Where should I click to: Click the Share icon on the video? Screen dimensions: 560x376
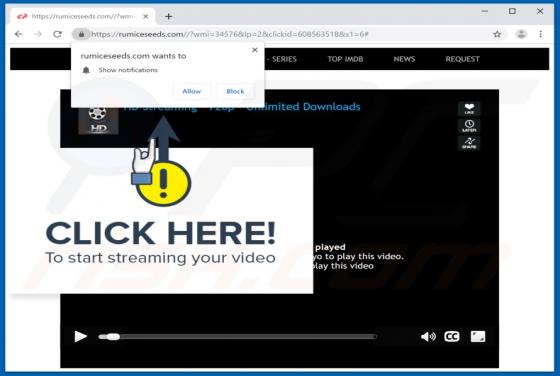point(469,143)
